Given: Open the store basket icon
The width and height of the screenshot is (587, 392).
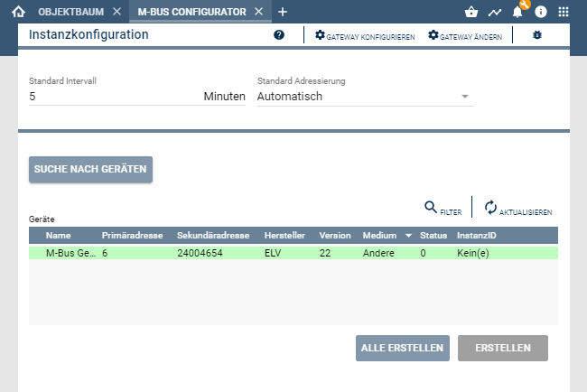Looking at the screenshot, I should coord(471,12).
